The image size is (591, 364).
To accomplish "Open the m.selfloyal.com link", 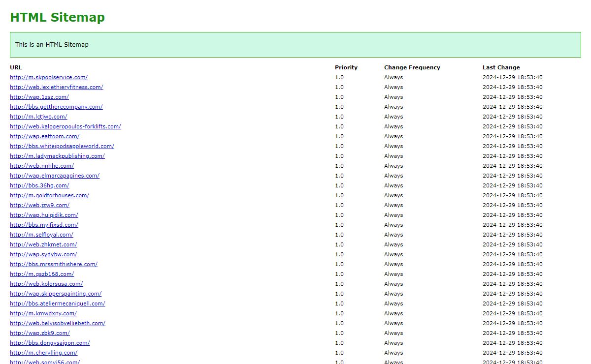I will [41, 235].
